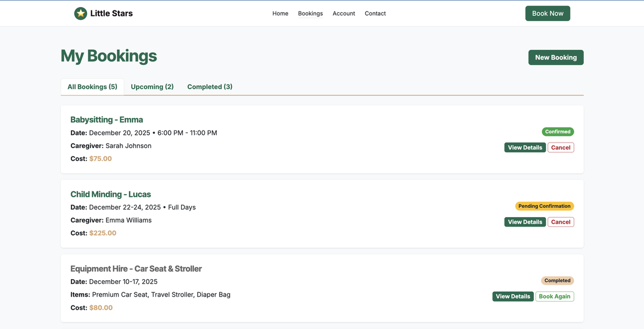Viewport: 644px width, 329px height.
Task: Open the Home navigation link
Action: point(280,13)
